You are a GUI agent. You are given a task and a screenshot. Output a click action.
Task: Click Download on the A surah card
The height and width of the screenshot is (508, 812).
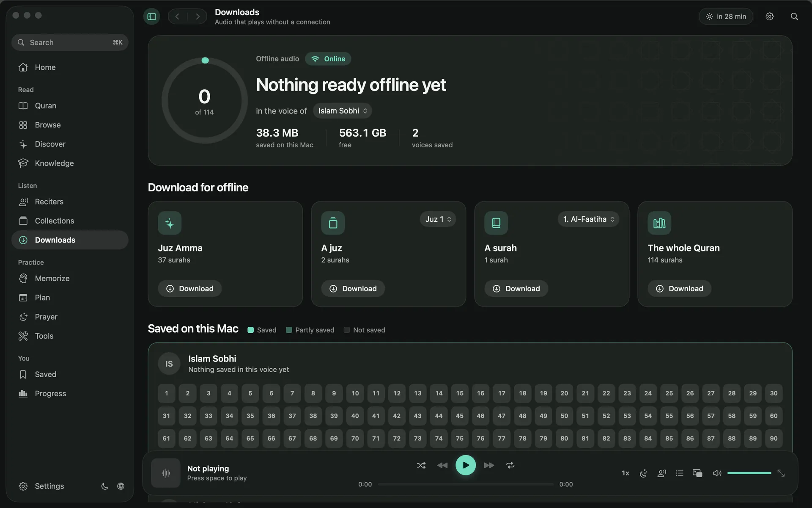(516, 289)
